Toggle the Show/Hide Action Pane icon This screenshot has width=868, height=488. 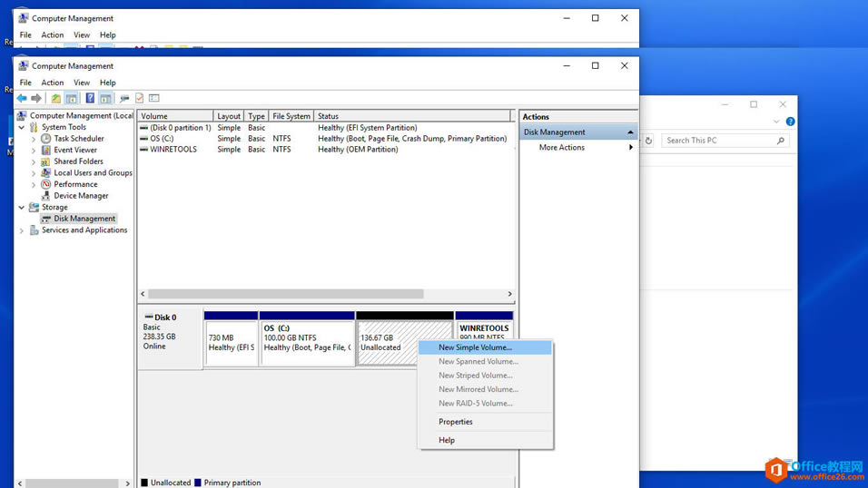[x=105, y=98]
